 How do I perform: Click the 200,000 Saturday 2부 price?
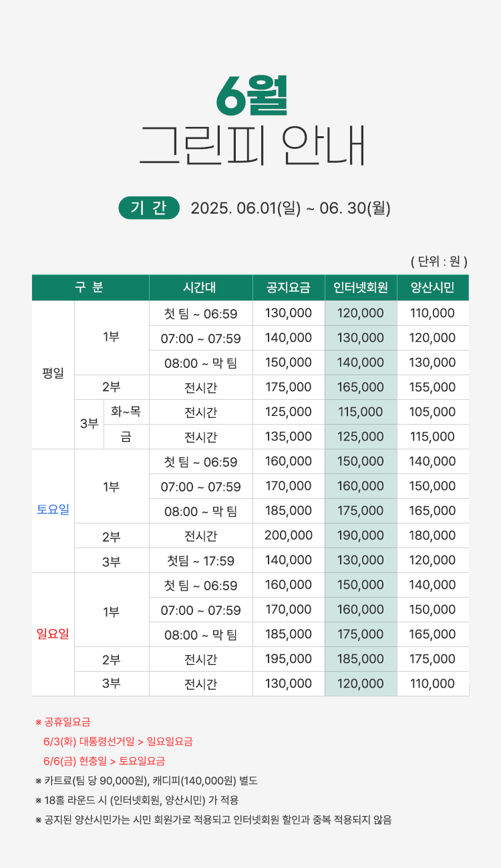click(289, 535)
